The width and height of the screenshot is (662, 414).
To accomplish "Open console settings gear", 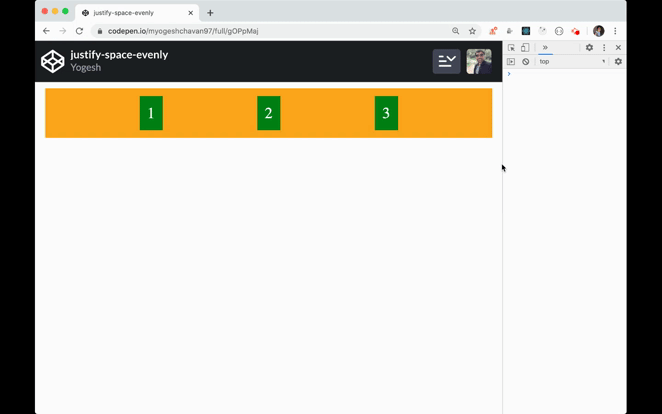I will click(618, 62).
